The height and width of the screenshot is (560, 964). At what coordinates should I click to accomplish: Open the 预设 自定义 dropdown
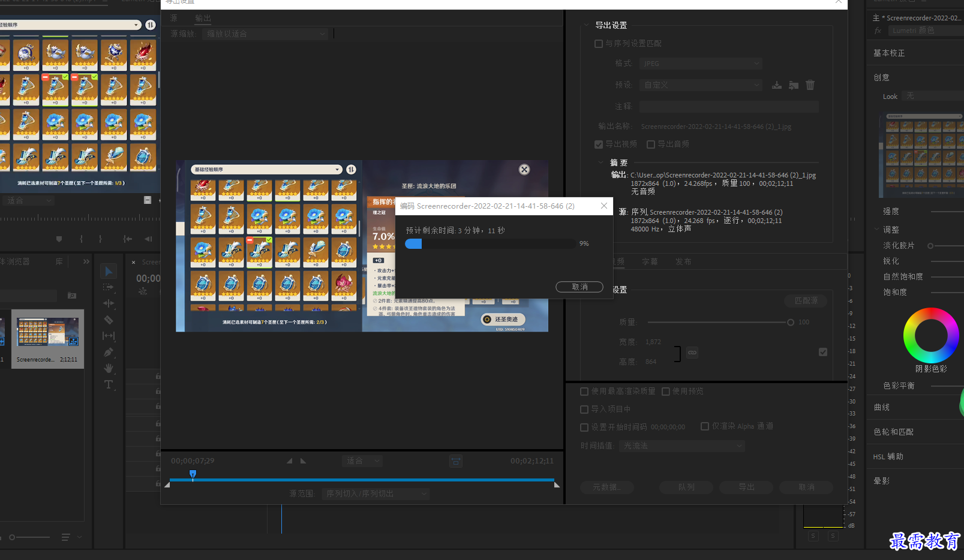(701, 85)
